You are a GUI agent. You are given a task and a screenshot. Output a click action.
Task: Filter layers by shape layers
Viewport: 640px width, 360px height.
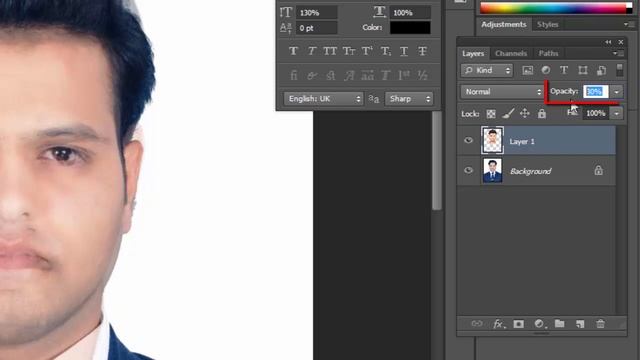pos(582,70)
